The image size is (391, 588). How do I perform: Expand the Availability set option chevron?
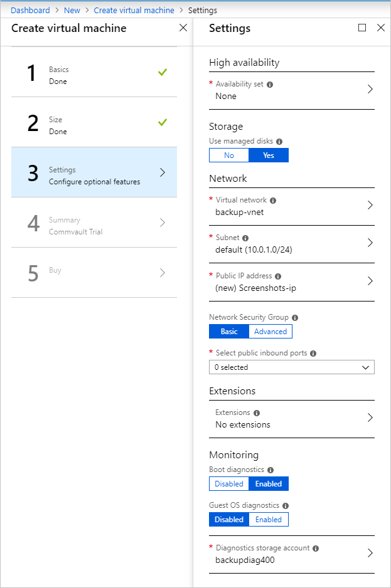(370, 90)
